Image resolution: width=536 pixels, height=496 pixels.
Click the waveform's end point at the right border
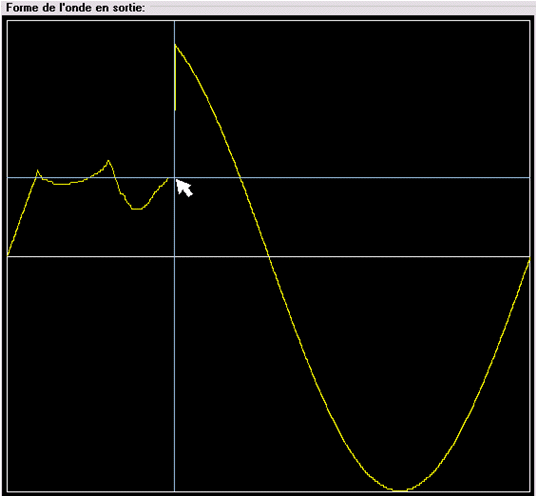coord(529,260)
